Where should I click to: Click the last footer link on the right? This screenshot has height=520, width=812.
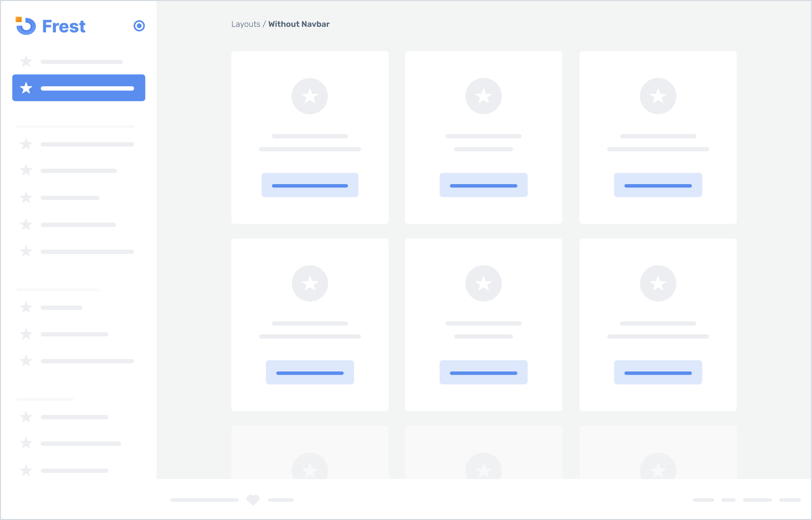(790, 500)
